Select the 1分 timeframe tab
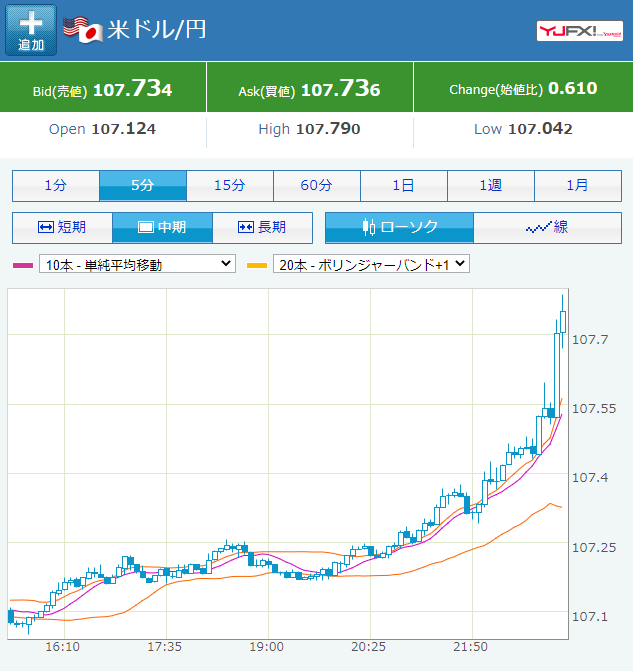The image size is (633, 671). 56,186
